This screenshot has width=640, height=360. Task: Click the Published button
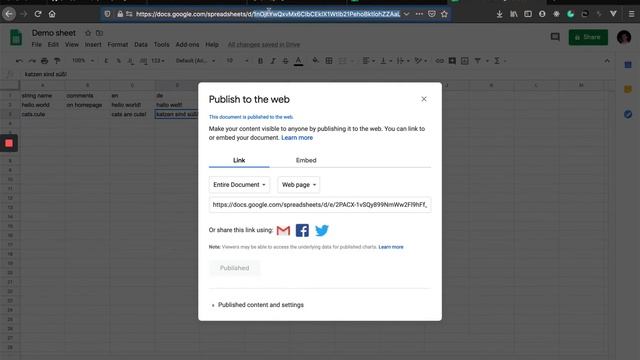tap(234, 268)
